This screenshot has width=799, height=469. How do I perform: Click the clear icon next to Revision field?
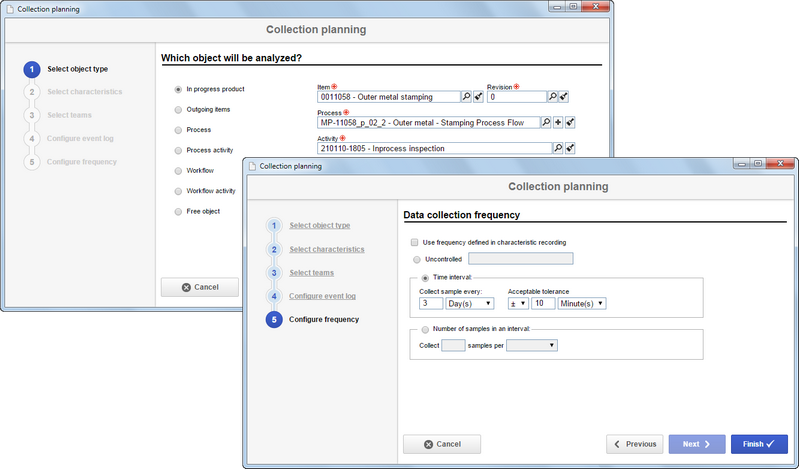[564, 97]
